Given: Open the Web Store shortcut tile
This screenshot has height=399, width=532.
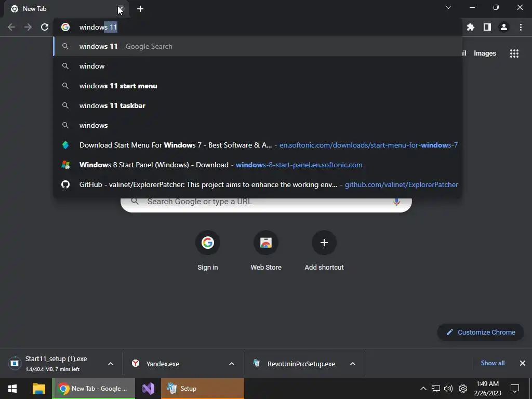Looking at the screenshot, I should [x=266, y=250].
